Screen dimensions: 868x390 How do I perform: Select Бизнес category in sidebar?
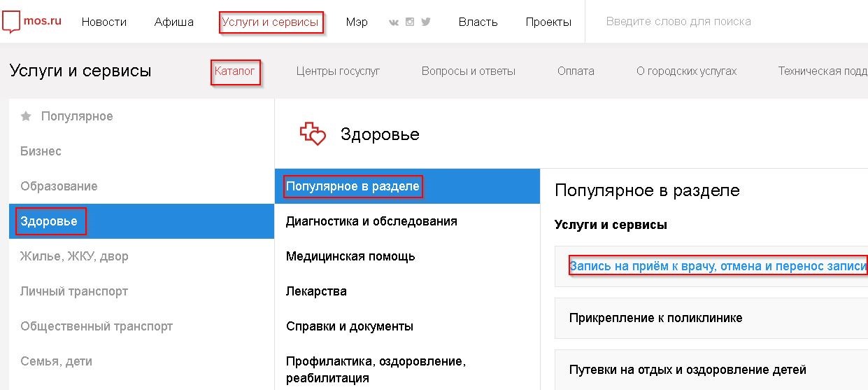click(141, 151)
